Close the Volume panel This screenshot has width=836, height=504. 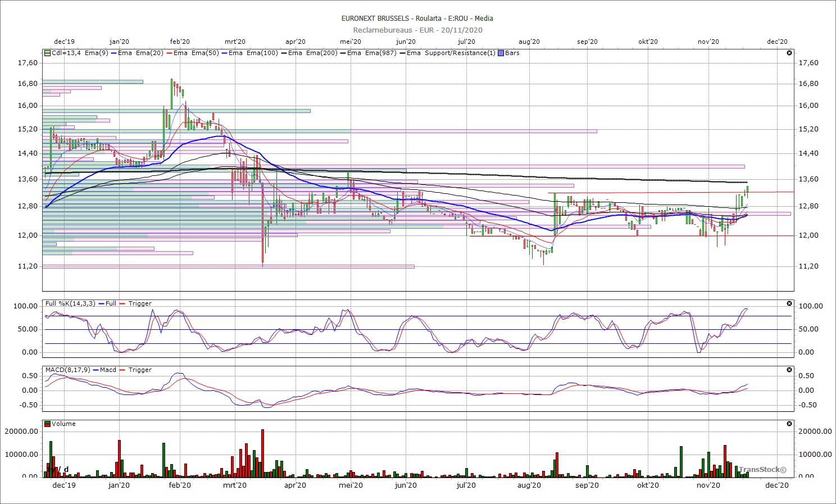coord(789,424)
